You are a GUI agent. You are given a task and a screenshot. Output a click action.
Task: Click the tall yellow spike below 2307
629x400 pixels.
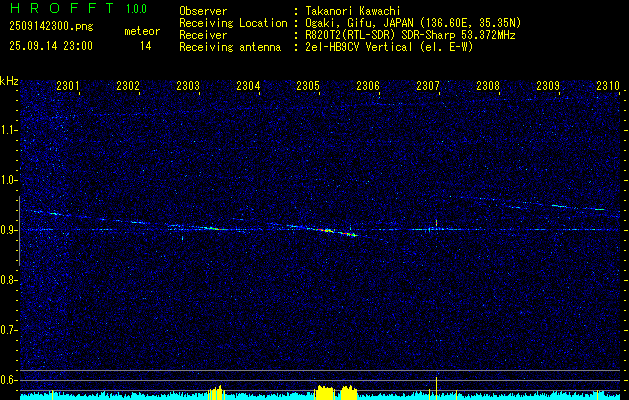pyautogui.click(x=436, y=388)
